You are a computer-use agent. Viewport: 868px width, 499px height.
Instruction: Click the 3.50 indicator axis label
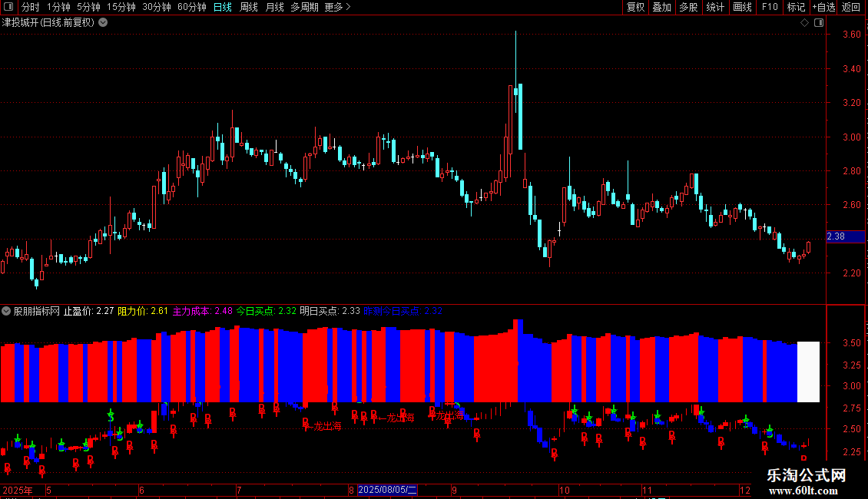[851, 343]
